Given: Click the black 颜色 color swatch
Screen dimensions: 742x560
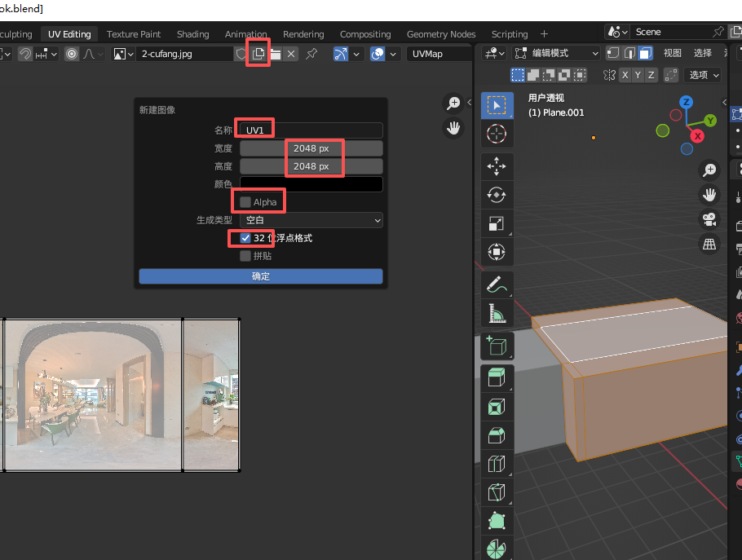Looking at the screenshot, I should click(311, 184).
